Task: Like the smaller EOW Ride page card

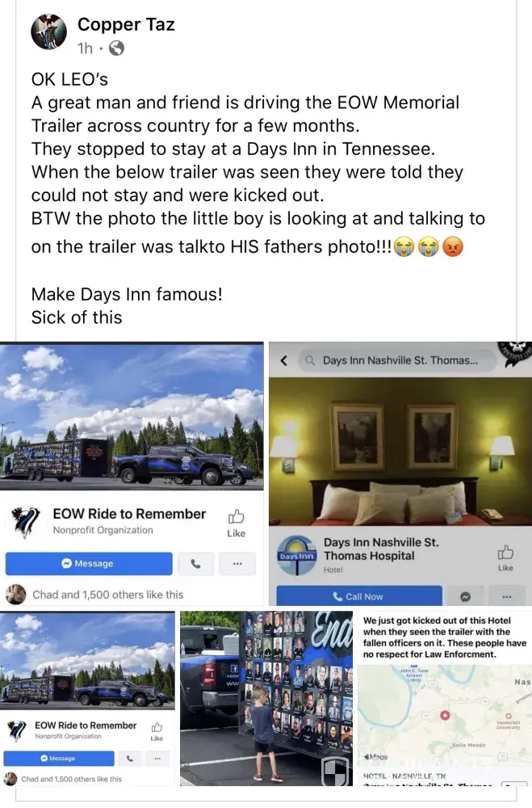Action: tap(157, 731)
